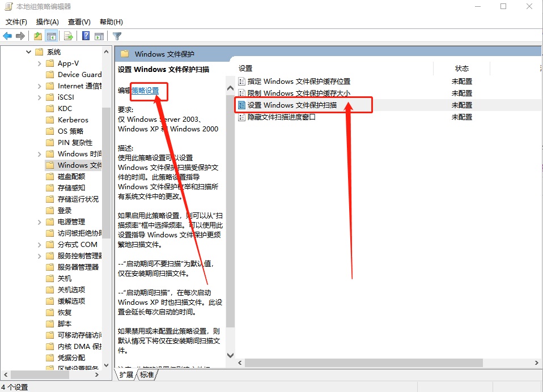543x392 pixels.
Task: Click the 策略设置 link
Action: (x=145, y=91)
